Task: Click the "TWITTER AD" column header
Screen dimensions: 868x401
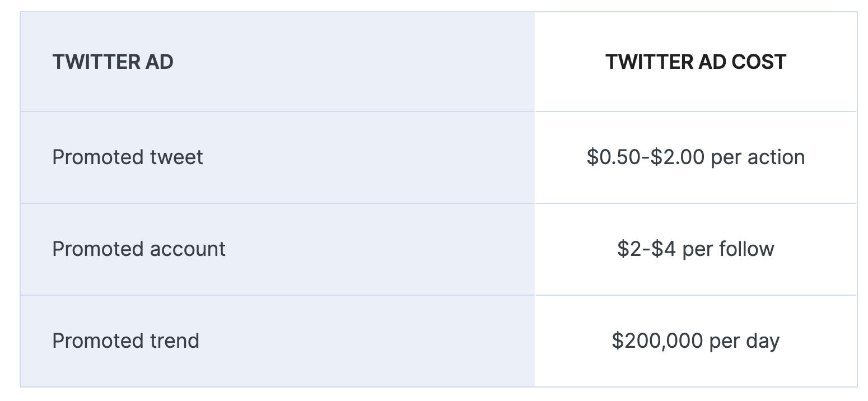Action: point(113,62)
